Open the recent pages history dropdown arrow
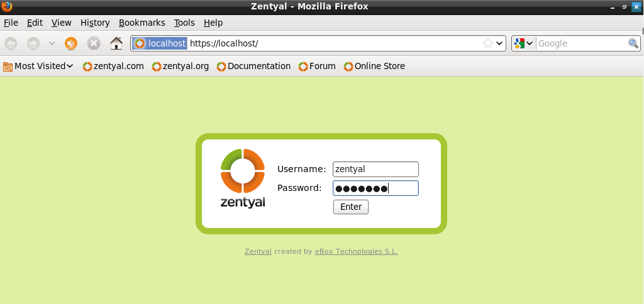The image size is (644, 304). (x=52, y=43)
